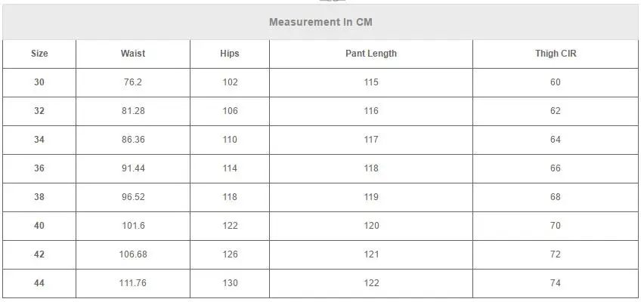
Task: Select hips value 102 cell
Action: (230, 82)
